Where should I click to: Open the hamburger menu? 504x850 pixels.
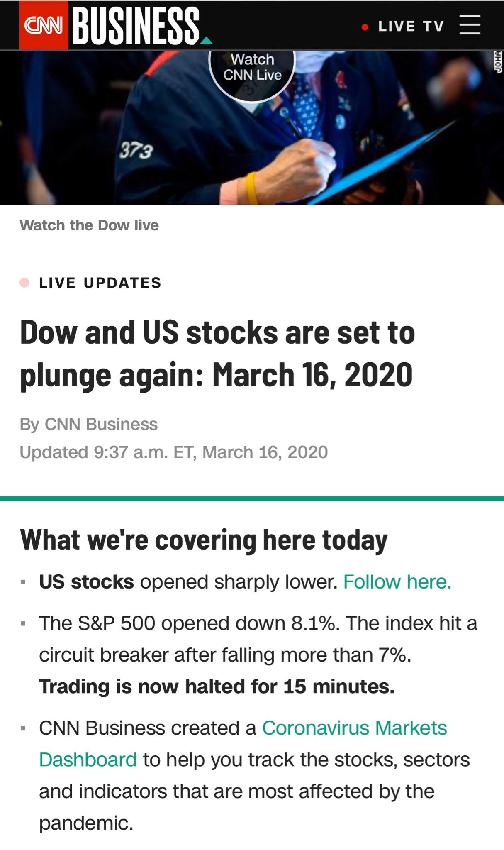coord(470,25)
